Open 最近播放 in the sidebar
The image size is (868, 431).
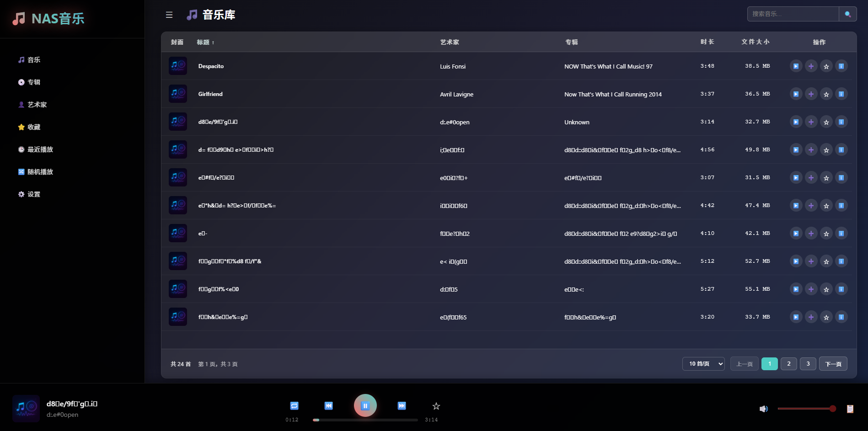[36, 149]
